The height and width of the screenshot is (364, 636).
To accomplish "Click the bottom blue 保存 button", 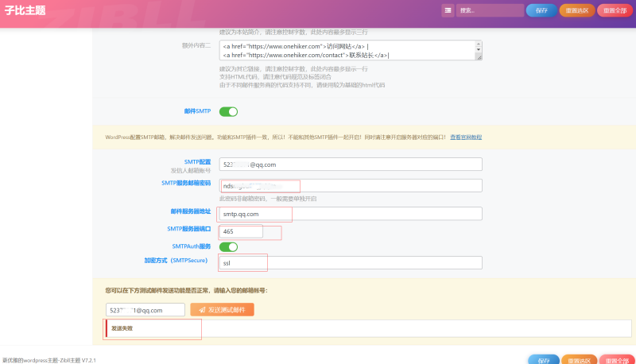I will click(544, 360).
